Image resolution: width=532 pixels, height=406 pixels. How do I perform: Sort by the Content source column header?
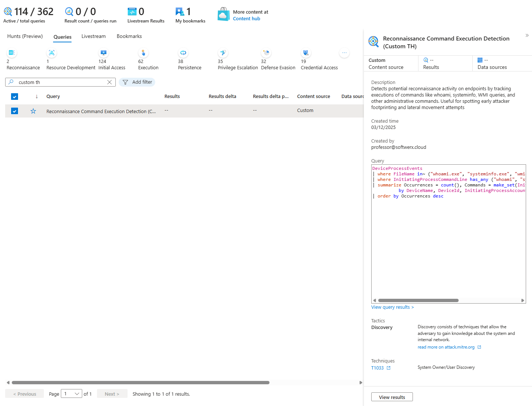click(x=314, y=97)
